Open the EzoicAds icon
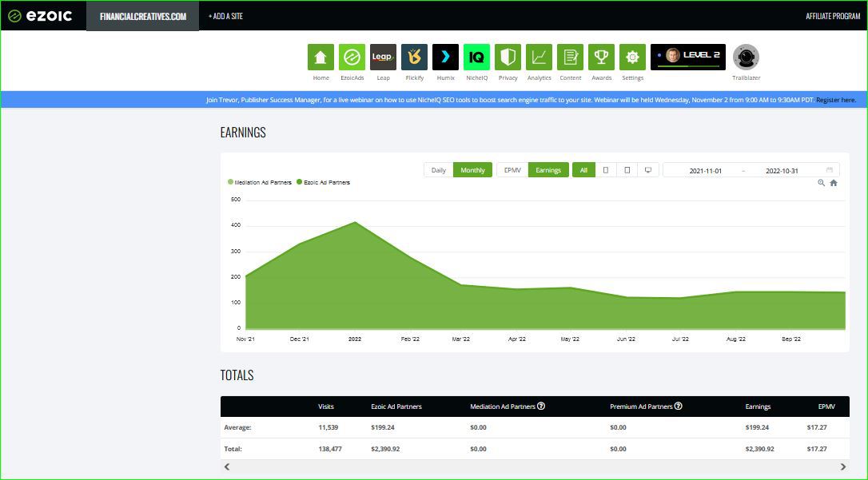The image size is (868, 480). (x=352, y=57)
